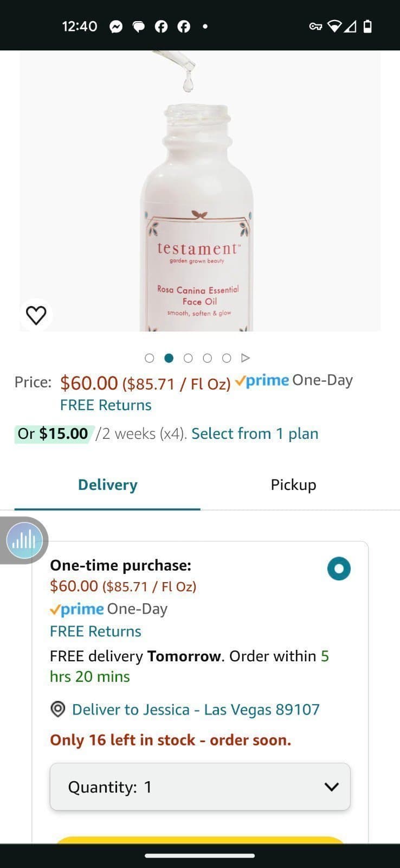Image resolution: width=400 pixels, height=868 pixels.
Task: Open the floating statistics bubble on the left
Action: pos(23,540)
